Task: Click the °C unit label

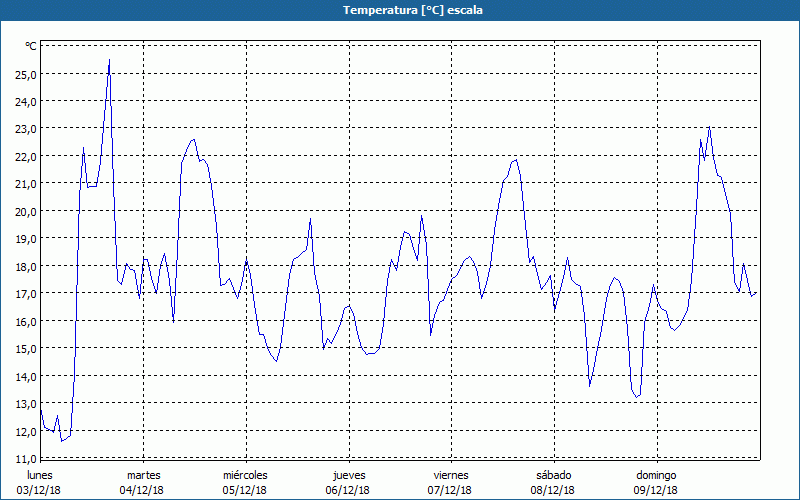Action: (x=31, y=46)
